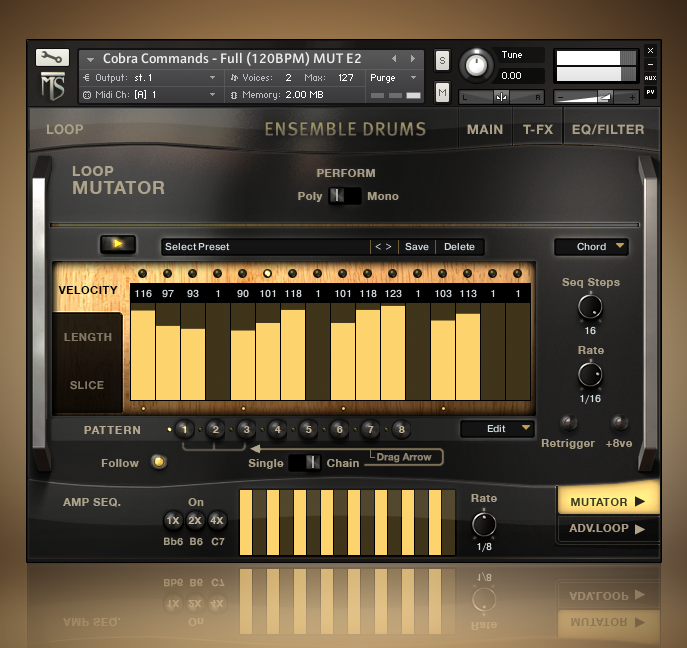
Task: Adjust the Seq Steps knob
Action: coord(590,307)
